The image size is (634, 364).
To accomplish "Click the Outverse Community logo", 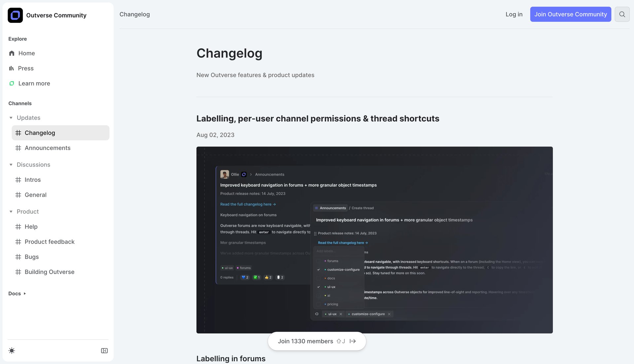I will tap(15, 15).
